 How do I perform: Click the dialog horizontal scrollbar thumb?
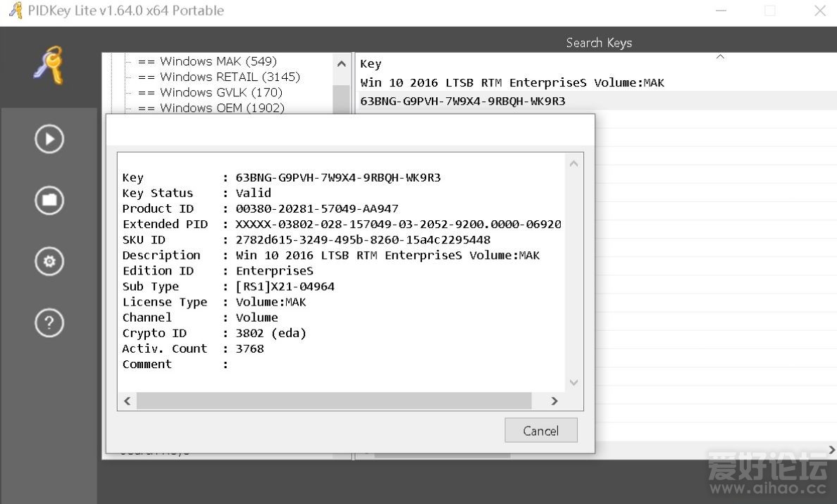[x=334, y=401]
